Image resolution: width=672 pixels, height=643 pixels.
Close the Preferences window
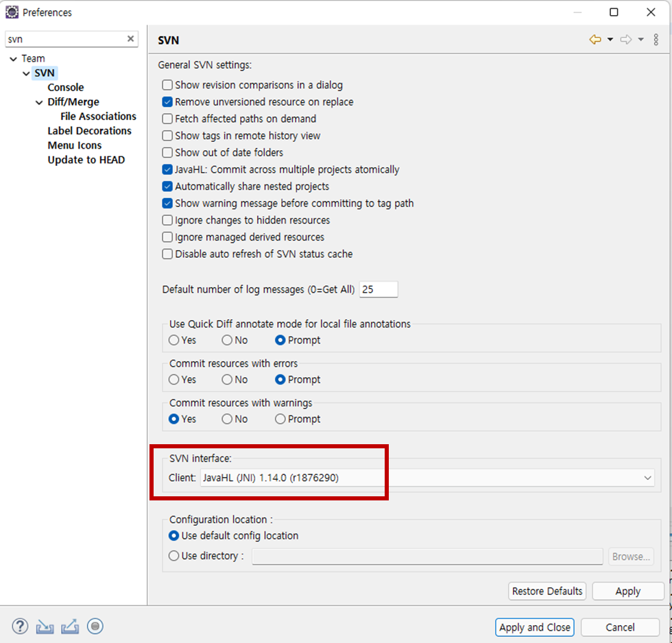click(x=651, y=12)
